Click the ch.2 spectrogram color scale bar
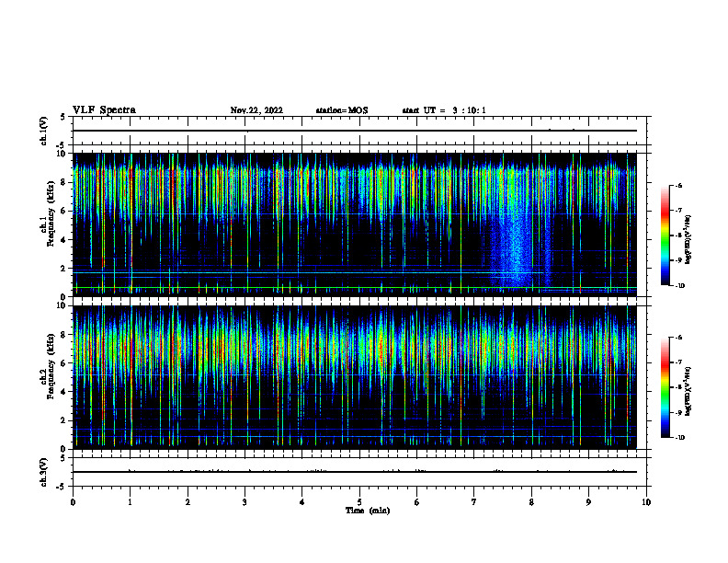The width and height of the screenshot is (728, 563). pos(665,387)
